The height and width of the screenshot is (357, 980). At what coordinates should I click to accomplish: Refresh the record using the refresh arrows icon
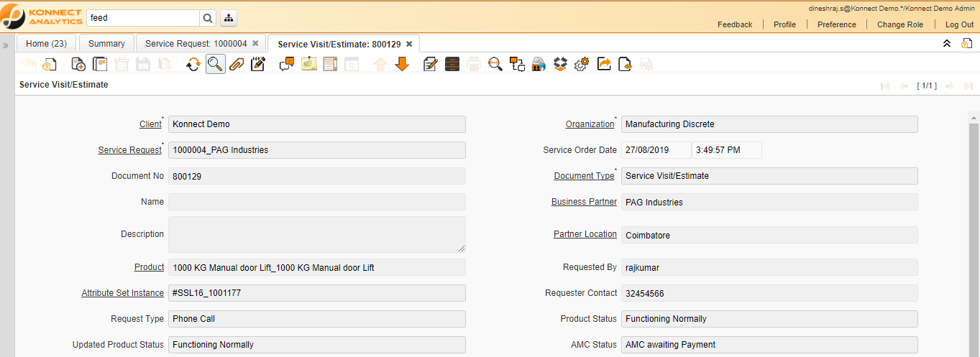click(x=193, y=64)
